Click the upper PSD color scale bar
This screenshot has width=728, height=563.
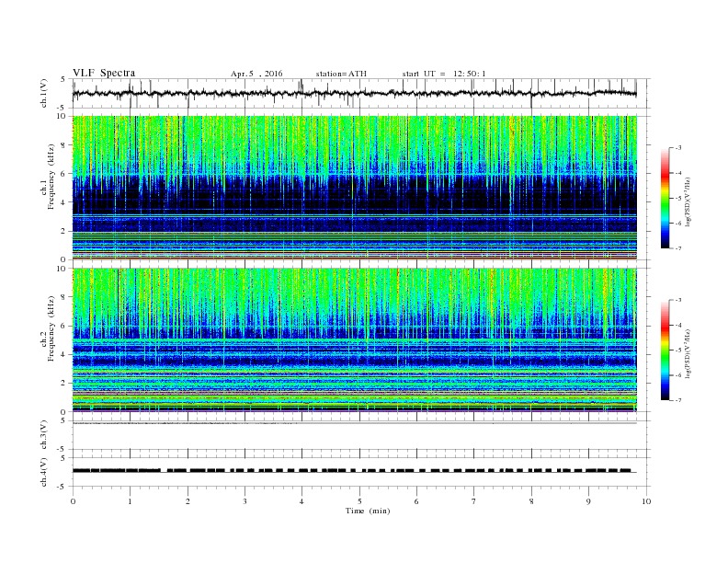pyautogui.click(x=665, y=198)
